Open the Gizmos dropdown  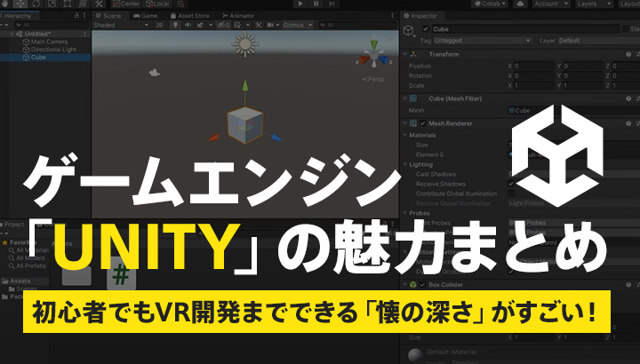click(x=298, y=25)
